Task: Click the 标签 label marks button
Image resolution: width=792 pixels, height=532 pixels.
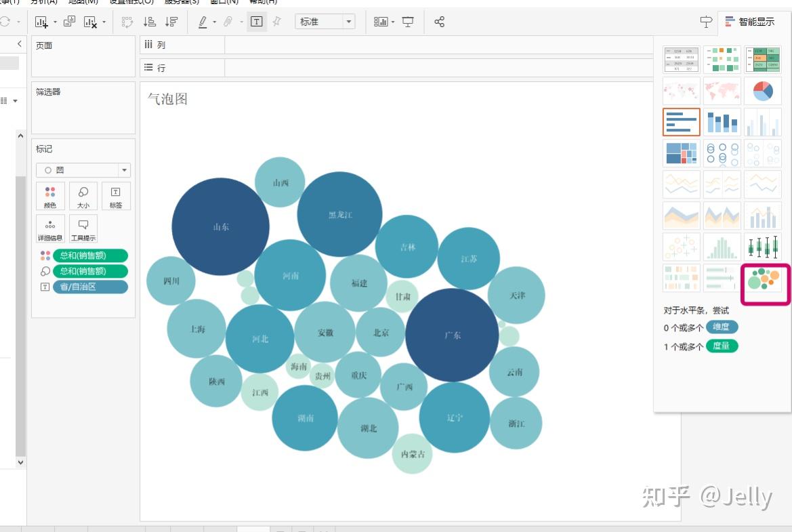Action: pos(116,197)
